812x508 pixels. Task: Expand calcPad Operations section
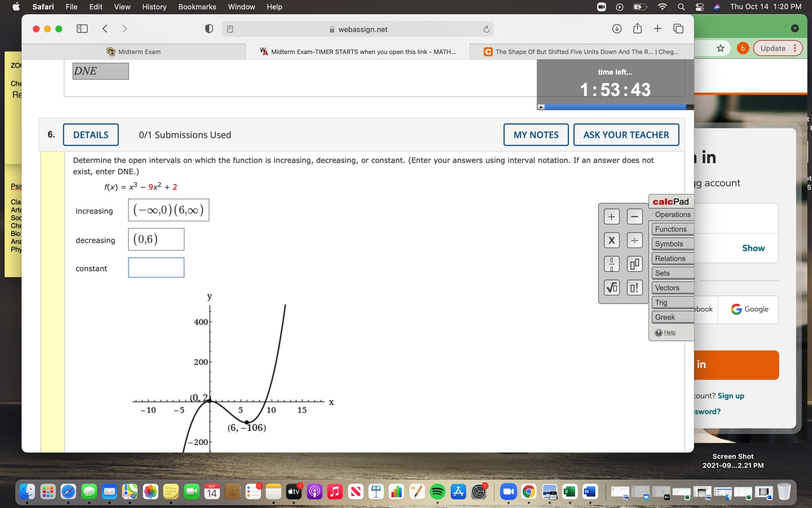pyautogui.click(x=672, y=214)
